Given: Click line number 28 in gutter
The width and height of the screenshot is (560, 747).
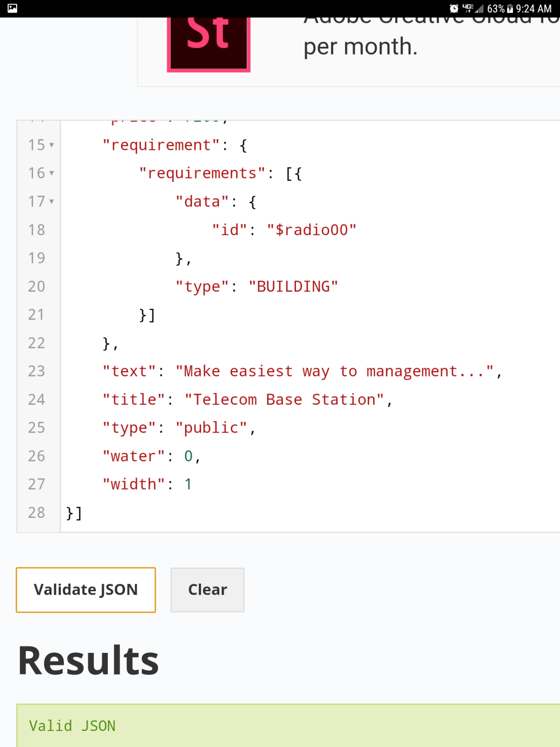Looking at the screenshot, I should (x=37, y=513).
